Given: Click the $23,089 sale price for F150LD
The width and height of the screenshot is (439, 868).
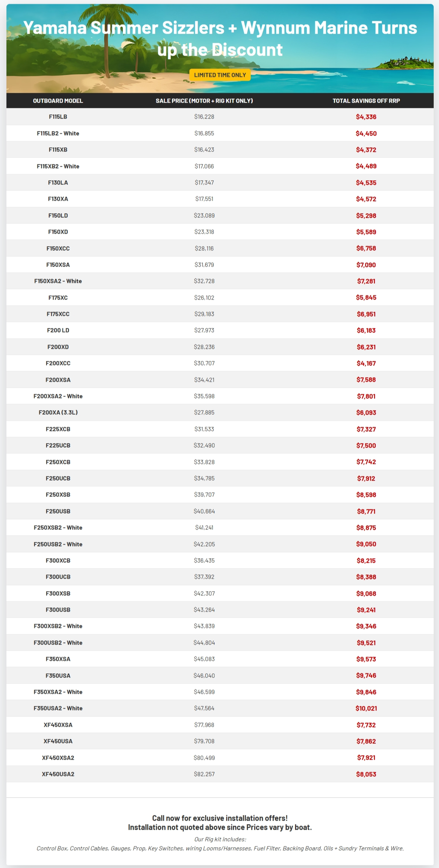Looking at the screenshot, I should (x=204, y=215).
